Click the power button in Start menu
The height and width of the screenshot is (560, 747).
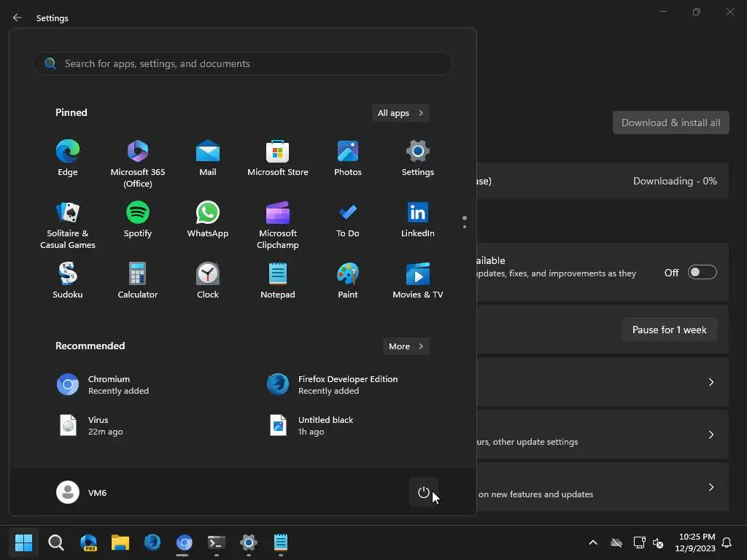click(x=424, y=492)
